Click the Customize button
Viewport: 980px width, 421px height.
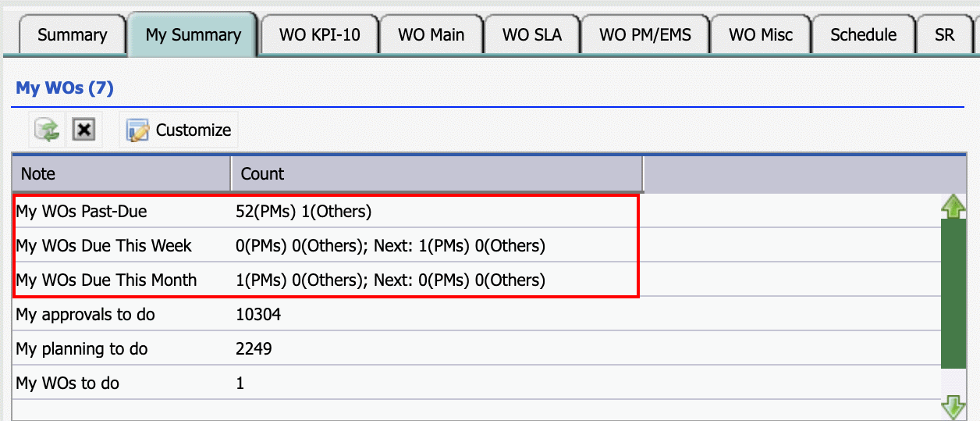coord(179,130)
